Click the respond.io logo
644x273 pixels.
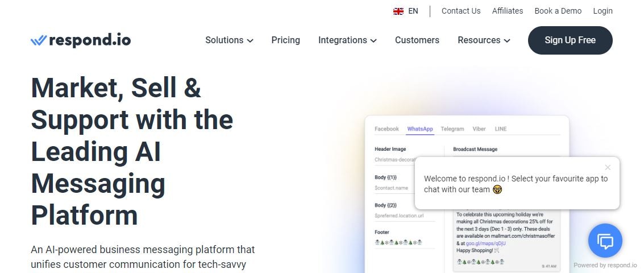click(x=81, y=40)
